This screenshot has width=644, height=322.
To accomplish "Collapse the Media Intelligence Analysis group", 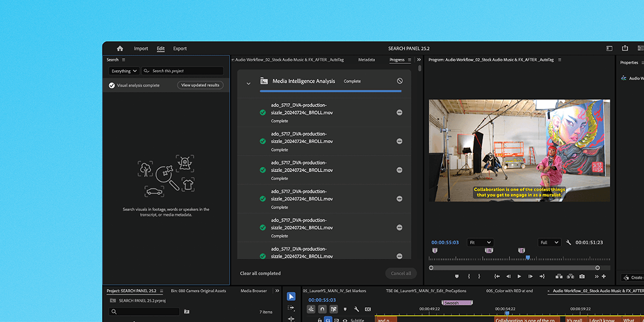I will coord(248,83).
